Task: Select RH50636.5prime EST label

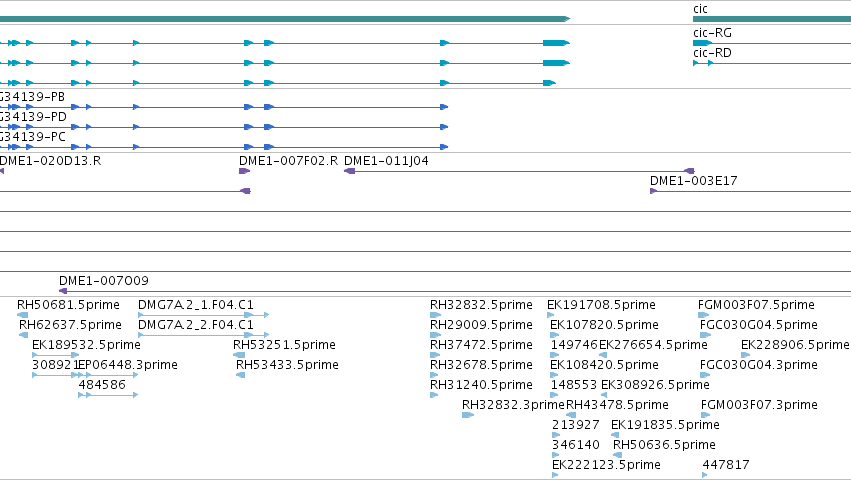Action: 664,445
